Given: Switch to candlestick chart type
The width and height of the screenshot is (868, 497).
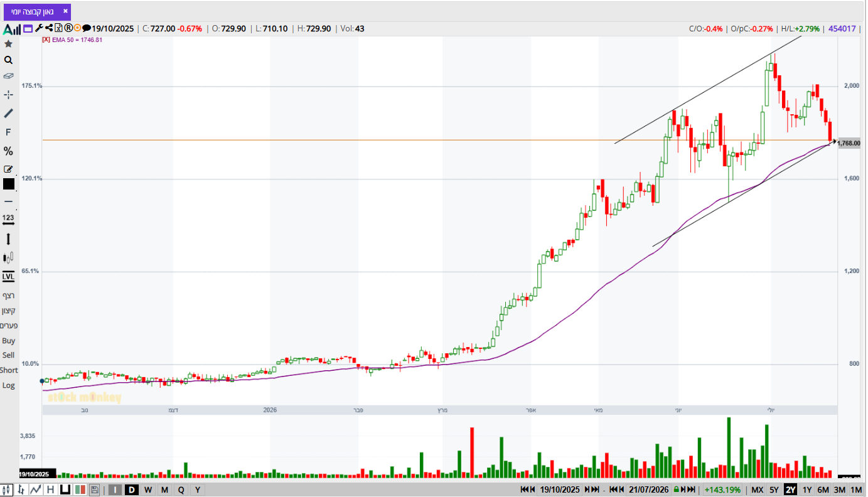Looking at the screenshot, I should coord(6,490).
